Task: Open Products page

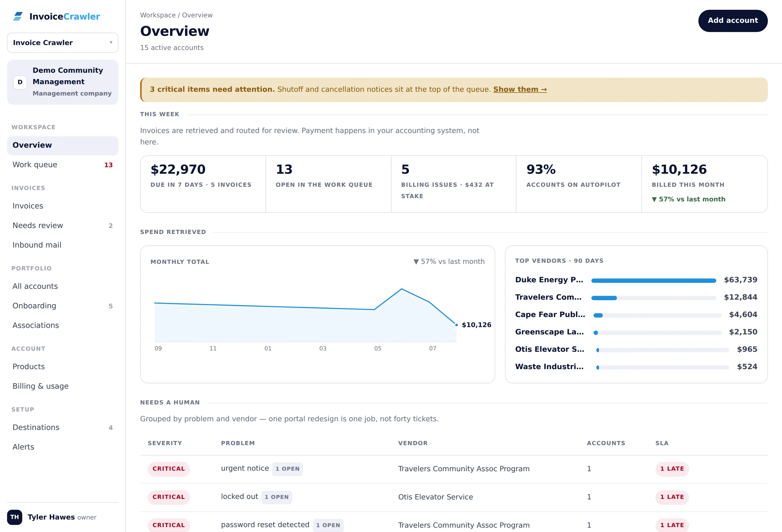Action: pos(62,366)
